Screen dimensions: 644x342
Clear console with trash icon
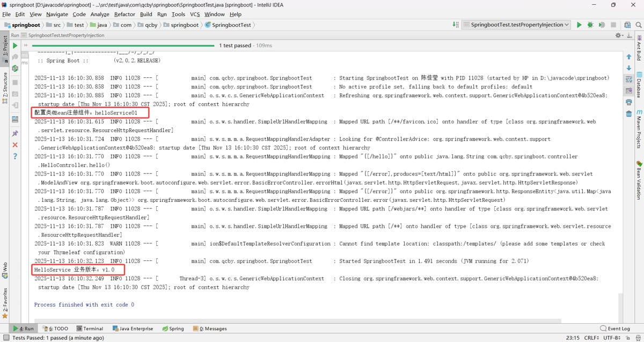point(629,113)
